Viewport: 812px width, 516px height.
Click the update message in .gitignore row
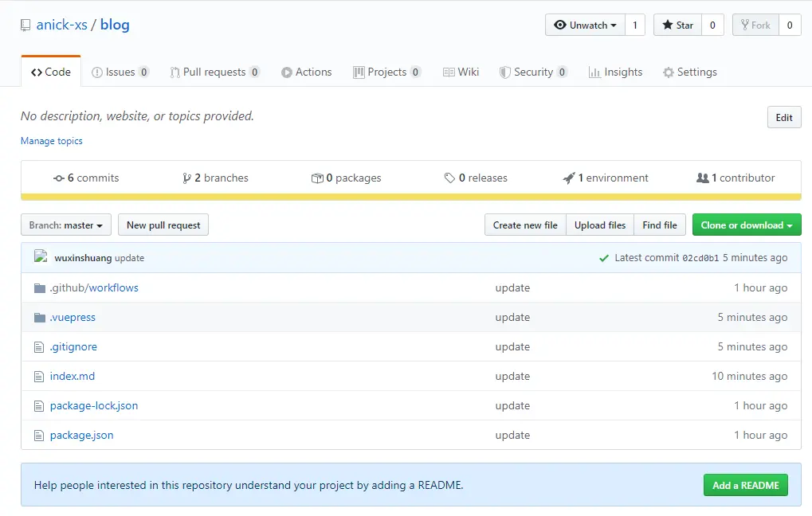[x=512, y=346]
